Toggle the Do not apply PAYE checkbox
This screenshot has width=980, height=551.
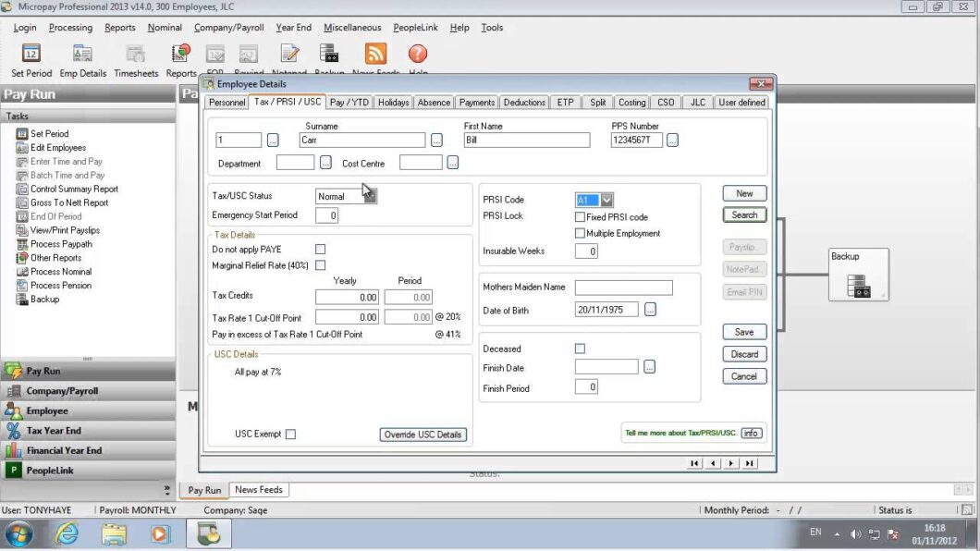click(320, 249)
